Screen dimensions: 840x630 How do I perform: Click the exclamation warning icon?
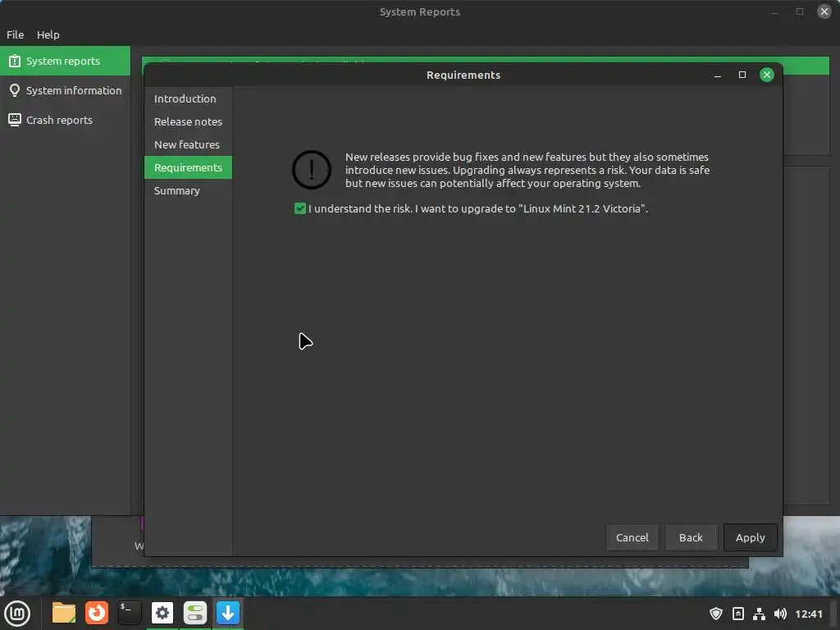pos(311,170)
